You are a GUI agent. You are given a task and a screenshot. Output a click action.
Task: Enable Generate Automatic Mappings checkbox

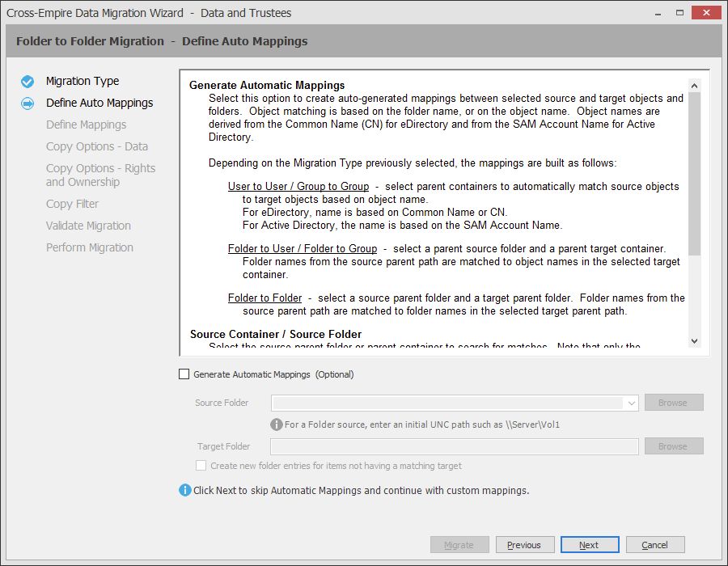click(x=184, y=374)
